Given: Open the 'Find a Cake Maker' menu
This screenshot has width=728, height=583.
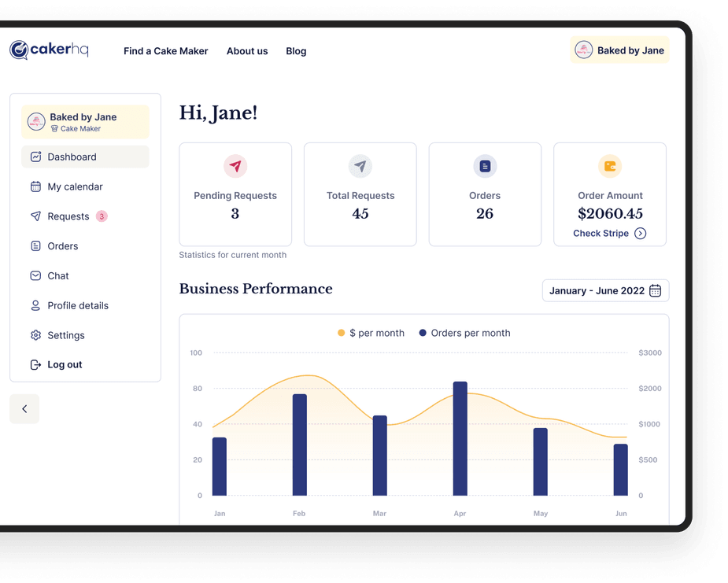Looking at the screenshot, I should pyautogui.click(x=165, y=51).
